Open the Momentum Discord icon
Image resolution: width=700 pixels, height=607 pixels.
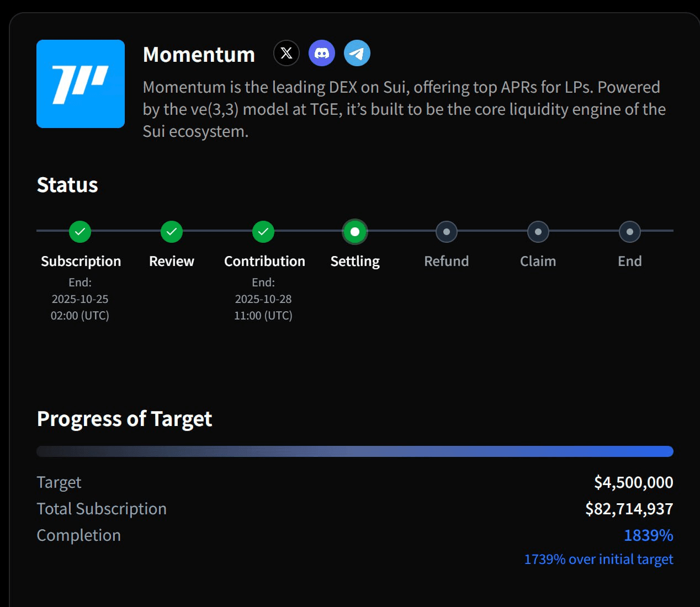pyautogui.click(x=322, y=53)
